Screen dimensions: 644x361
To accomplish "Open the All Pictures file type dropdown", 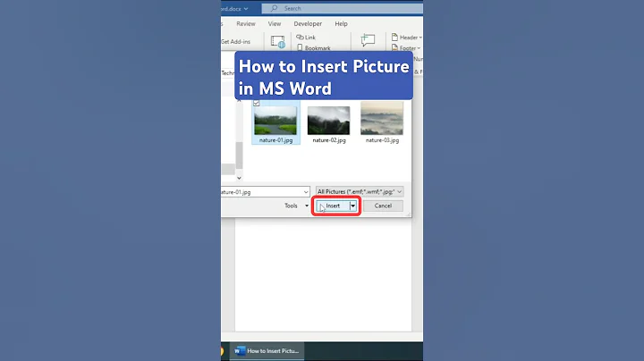I will (360, 191).
